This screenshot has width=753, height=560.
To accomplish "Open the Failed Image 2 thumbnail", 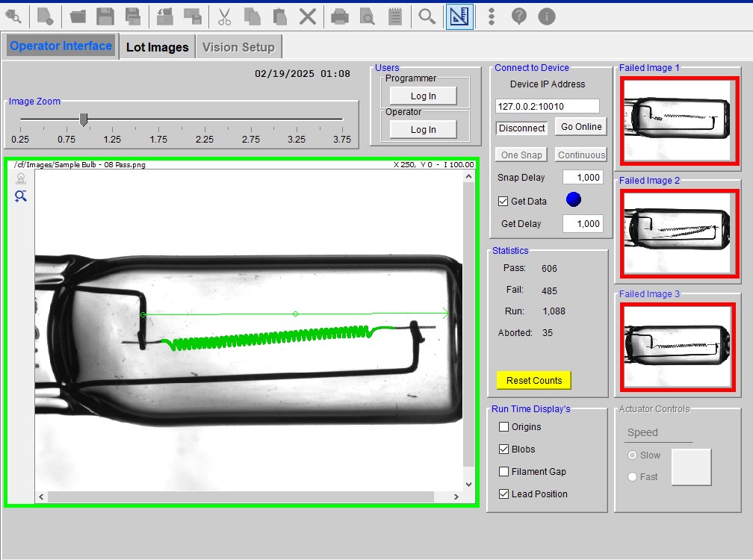I will (678, 234).
